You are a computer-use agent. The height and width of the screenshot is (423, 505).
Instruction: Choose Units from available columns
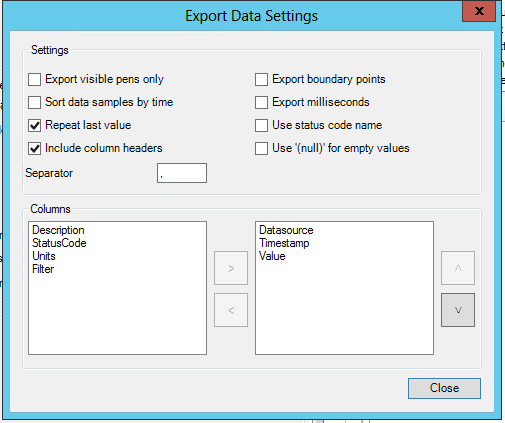[x=44, y=256]
